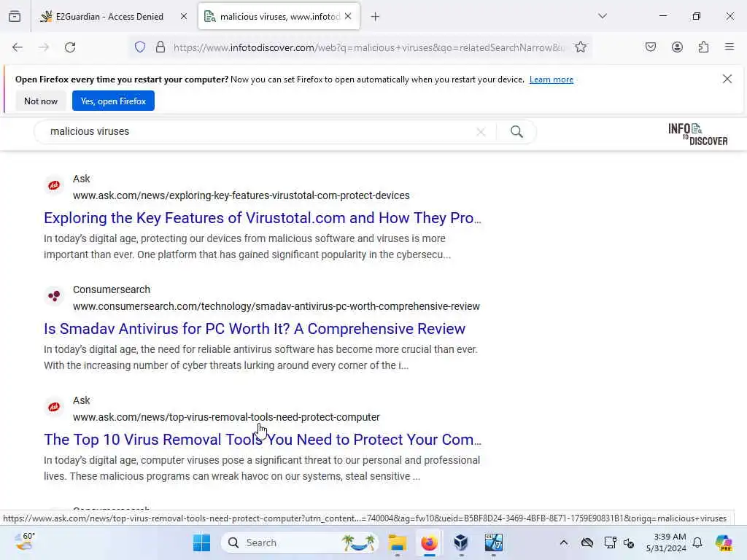747x560 pixels.
Task: Click the muted volume tray icon
Action: click(x=629, y=543)
